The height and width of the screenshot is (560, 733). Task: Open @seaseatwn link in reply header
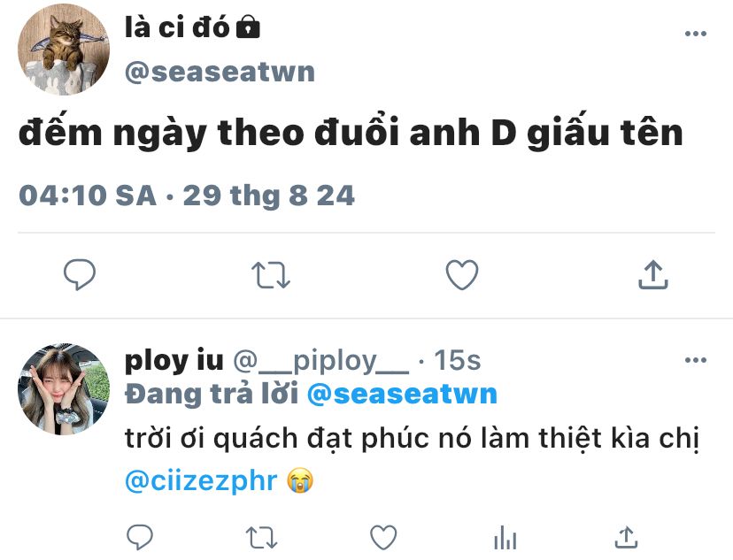click(x=402, y=394)
